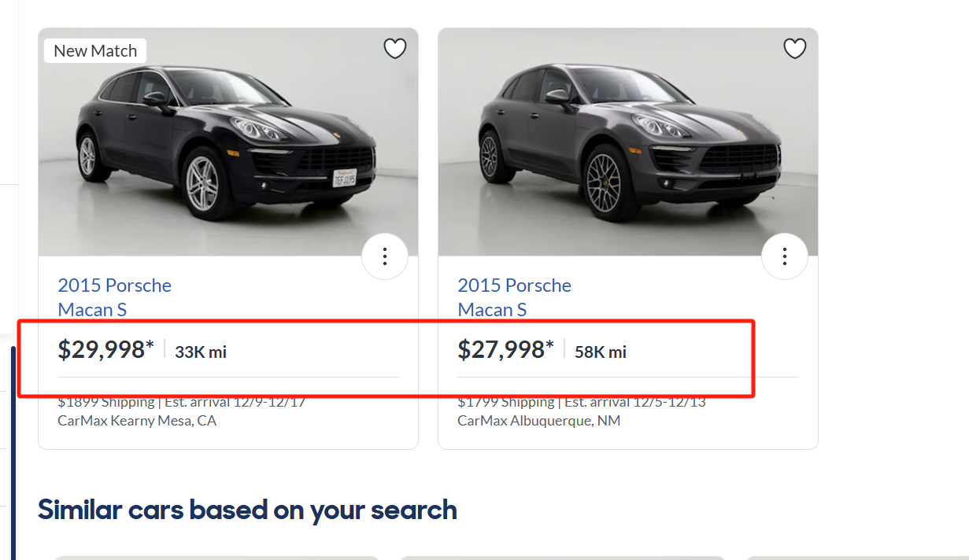The image size is (969, 560).
Task: Open the Albuquerque 2015 Porsche Macan S link
Action: (x=514, y=297)
